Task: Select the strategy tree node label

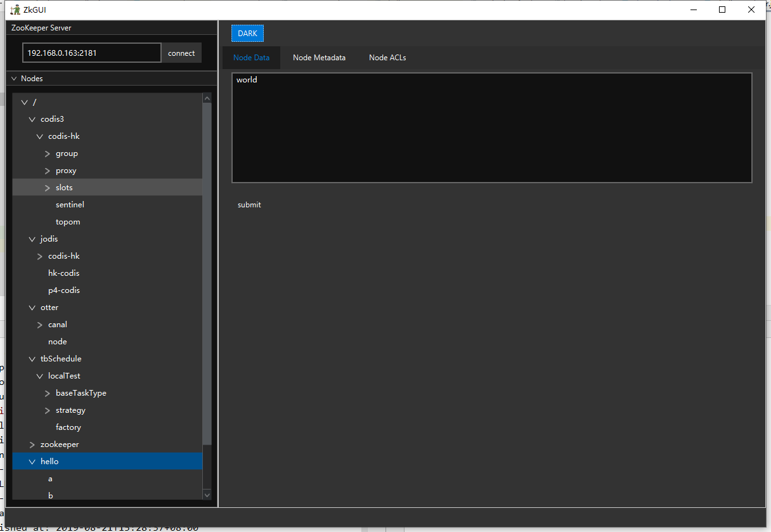Action: [70, 410]
